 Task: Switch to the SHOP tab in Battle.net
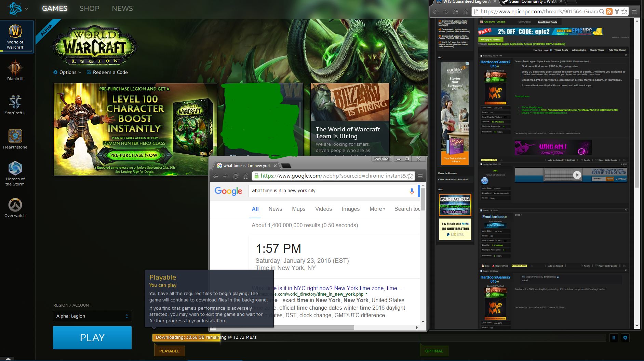(x=89, y=9)
